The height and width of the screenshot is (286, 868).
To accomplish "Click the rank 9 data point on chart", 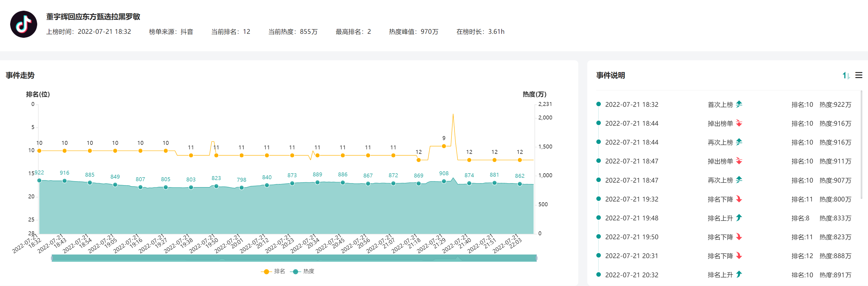I will (444, 146).
